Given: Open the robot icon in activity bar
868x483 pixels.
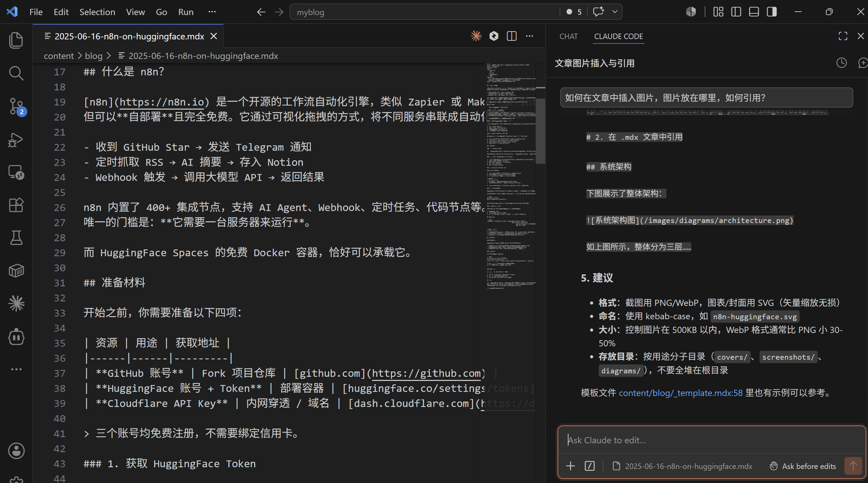Looking at the screenshot, I should point(16,337).
